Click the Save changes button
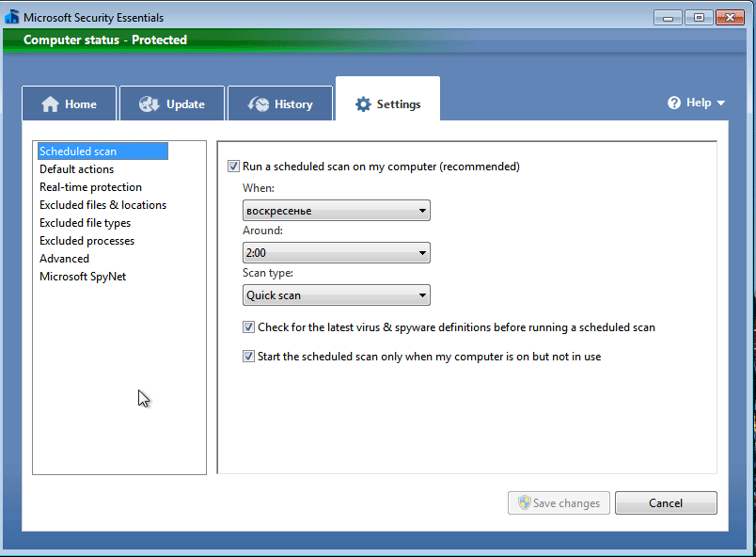The width and height of the screenshot is (756, 557). pos(559,503)
